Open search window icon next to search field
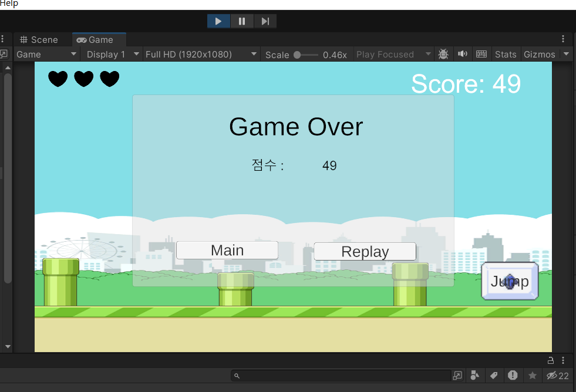Viewport: 576px width, 392px height. (x=457, y=376)
